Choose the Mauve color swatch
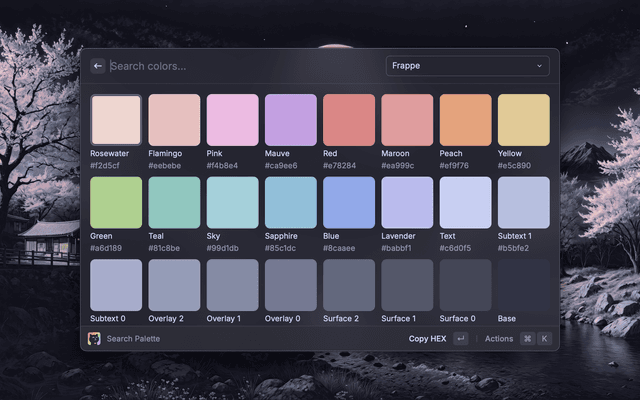Viewport: 640px width, 400px height. (x=291, y=120)
